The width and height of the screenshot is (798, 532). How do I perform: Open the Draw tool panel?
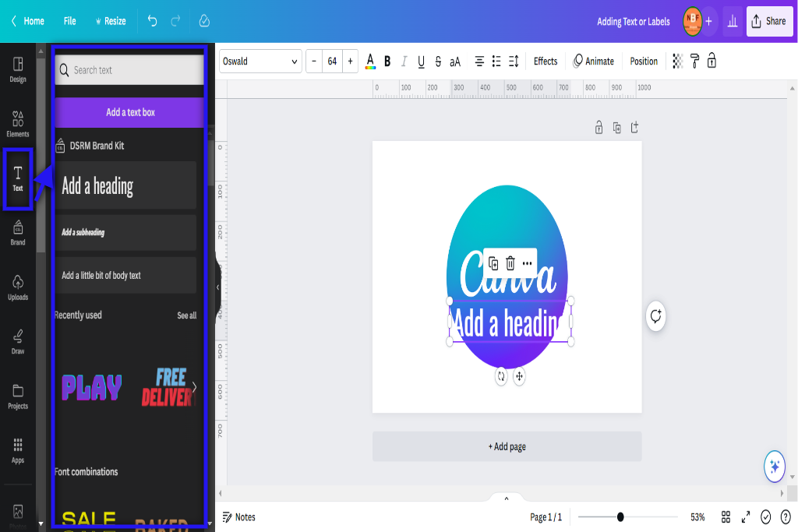click(x=18, y=342)
